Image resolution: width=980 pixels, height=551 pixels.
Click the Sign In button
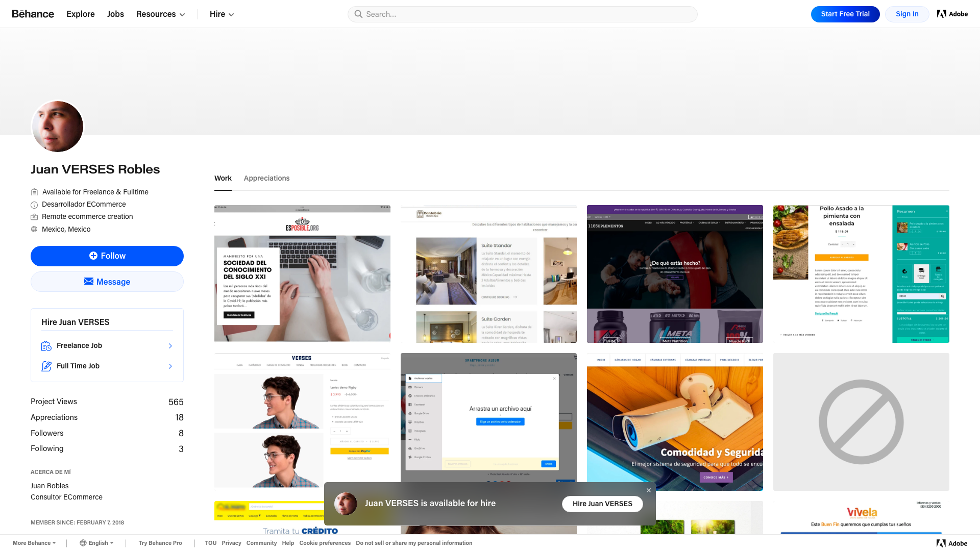(x=907, y=14)
